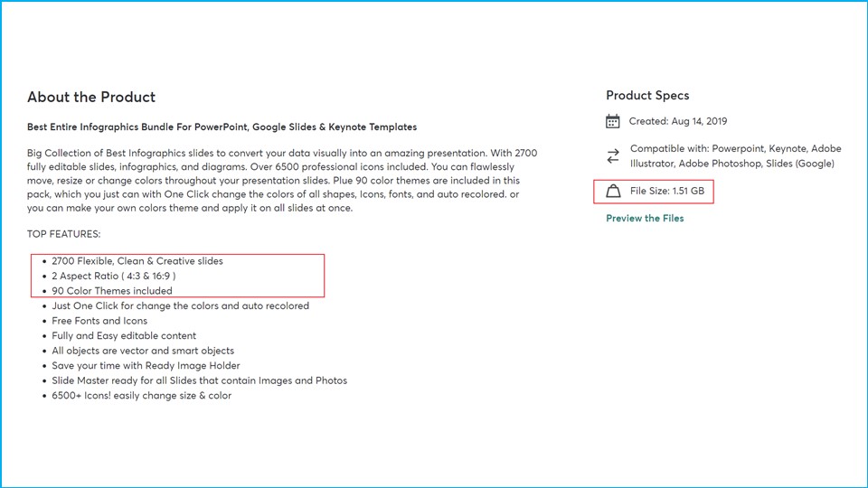The width and height of the screenshot is (868, 488).
Task: Click the Slide Master ready bullet
Action: 199,380
